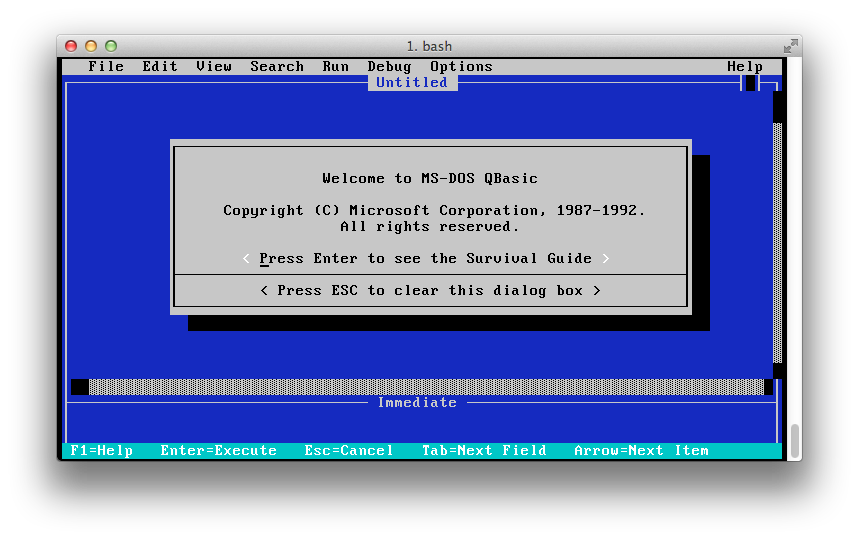Click the vertical scrollbar up arrow block

click(777, 107)
